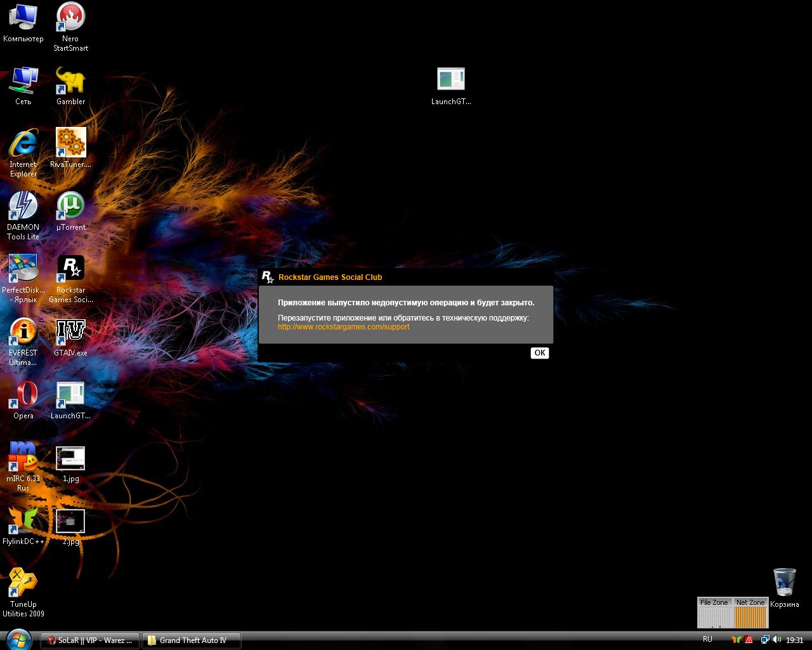
Task: Click the RU language indicator in tray
Action: click(x=707, y=639)
